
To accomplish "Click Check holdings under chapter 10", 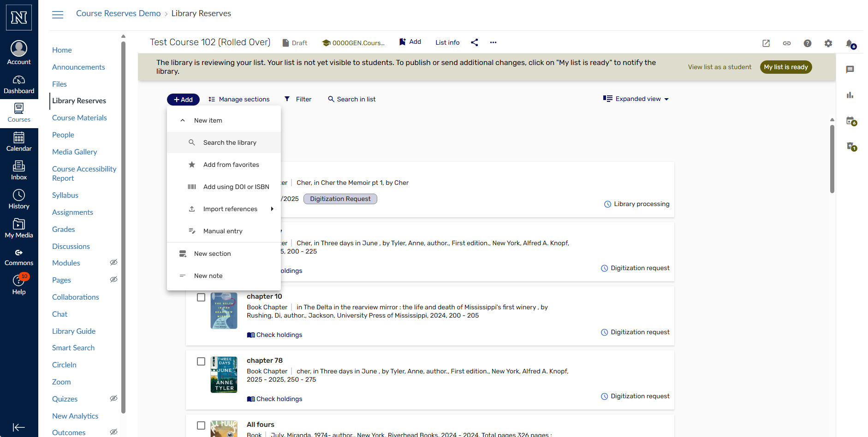I will (275, 335).
